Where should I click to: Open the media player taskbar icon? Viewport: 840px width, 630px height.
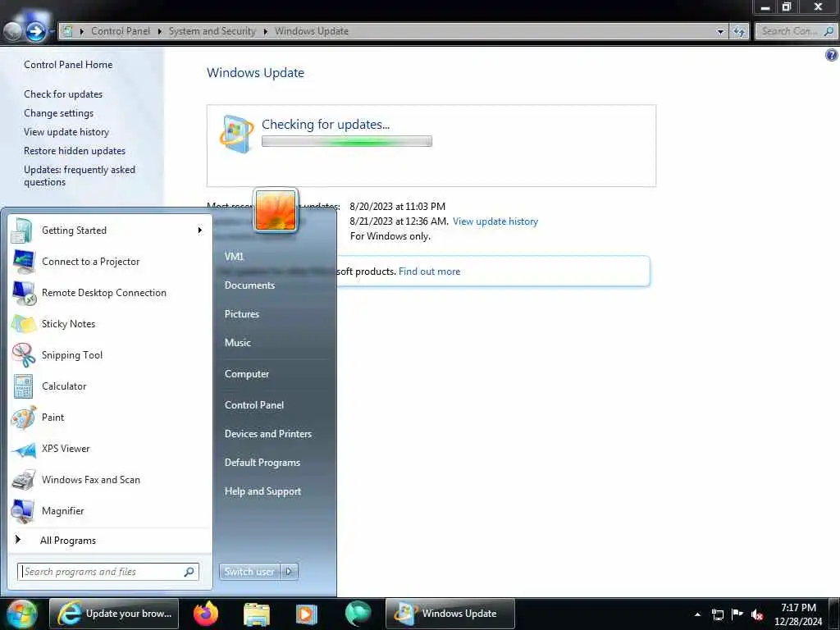[x=307, y=614]
